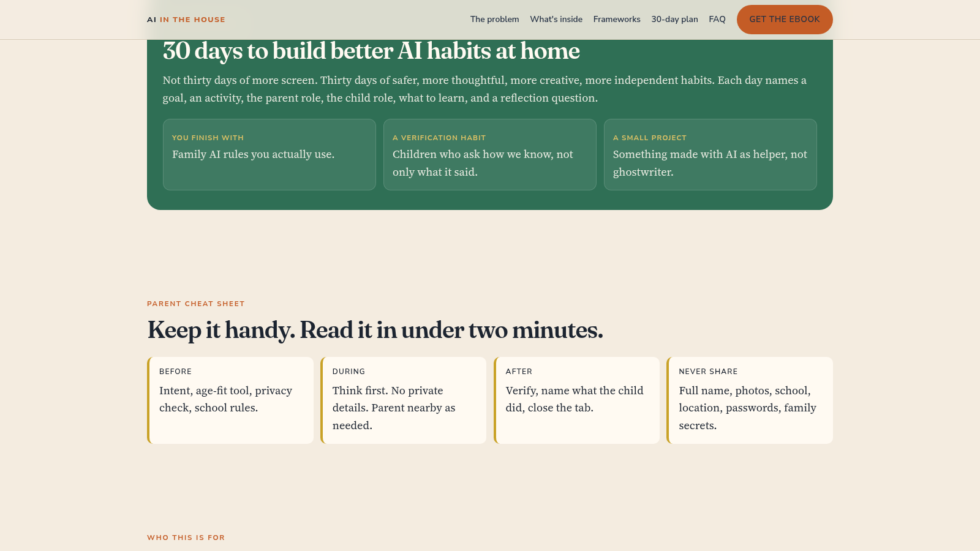Select the NEVER SHARE cheat sheet card
The height and width of the screenshot is (551, 980).
[x=750, y=400]
